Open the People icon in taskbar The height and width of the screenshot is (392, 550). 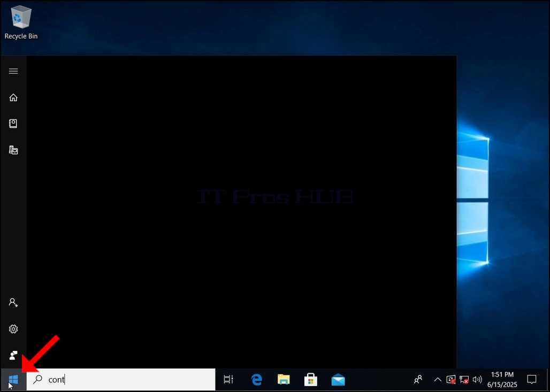click(x=418, y=379)
